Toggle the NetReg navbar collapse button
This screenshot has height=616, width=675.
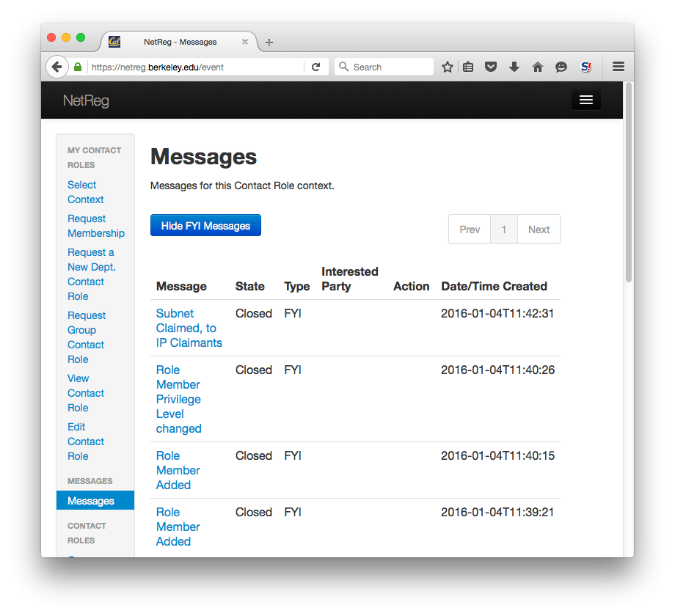pyautogui.click(x=586, y=100)
